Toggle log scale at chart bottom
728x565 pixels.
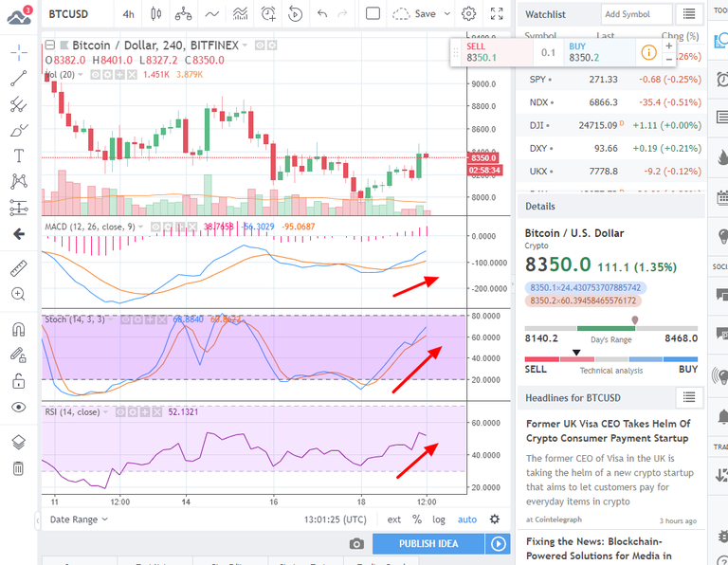click(x=439, y=519)
